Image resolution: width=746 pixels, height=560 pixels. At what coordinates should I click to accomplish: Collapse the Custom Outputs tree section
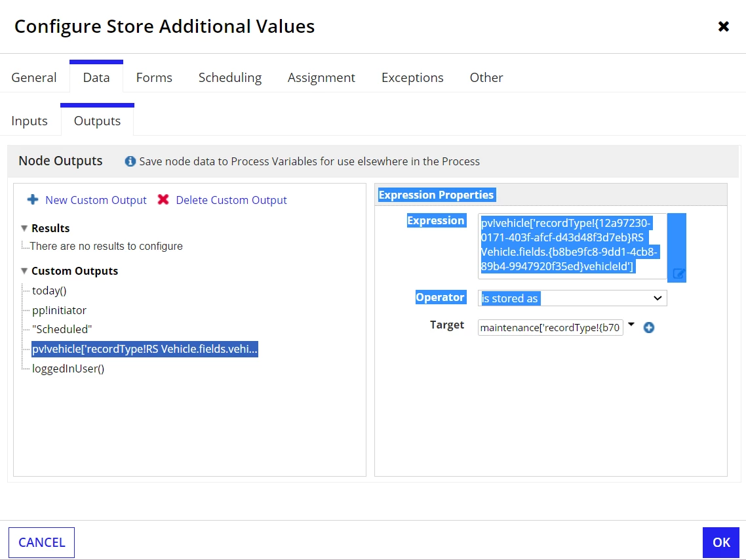pyautogui.click(x=24, y=271)
